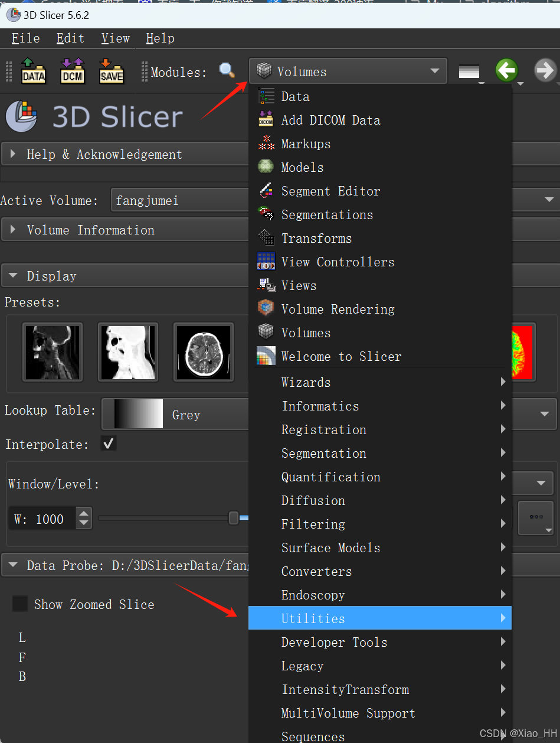Screen dimensions: 560x743
Task: Select Add DICOM Data module
Action: tap(380, 120)
